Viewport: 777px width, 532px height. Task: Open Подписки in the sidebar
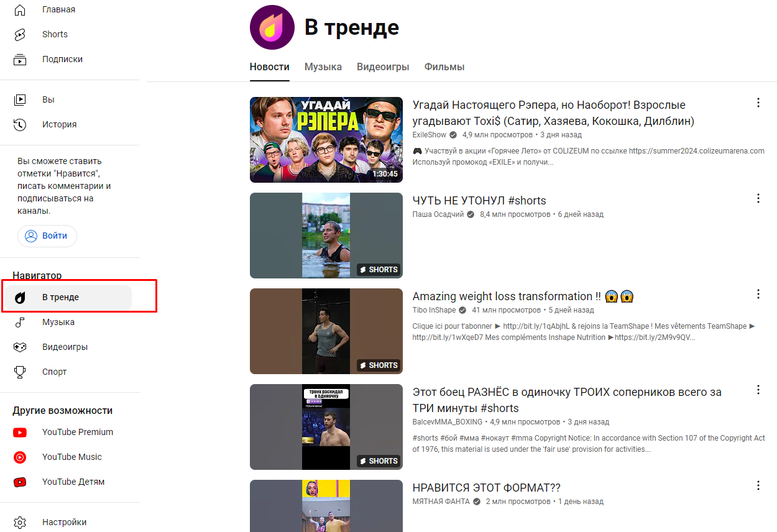(62, 59)
